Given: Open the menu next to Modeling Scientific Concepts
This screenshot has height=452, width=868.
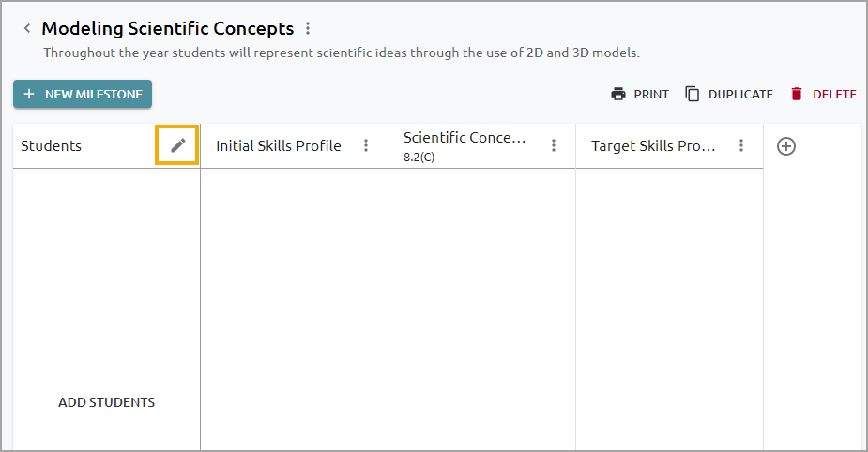Looking at the screenshot, I should coord(308,28).
